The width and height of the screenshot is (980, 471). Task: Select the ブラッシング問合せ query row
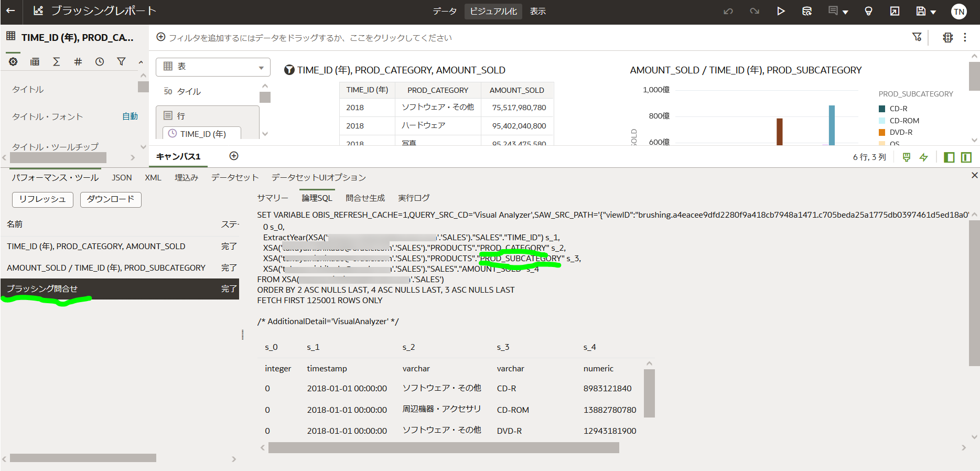coord(120,289)
